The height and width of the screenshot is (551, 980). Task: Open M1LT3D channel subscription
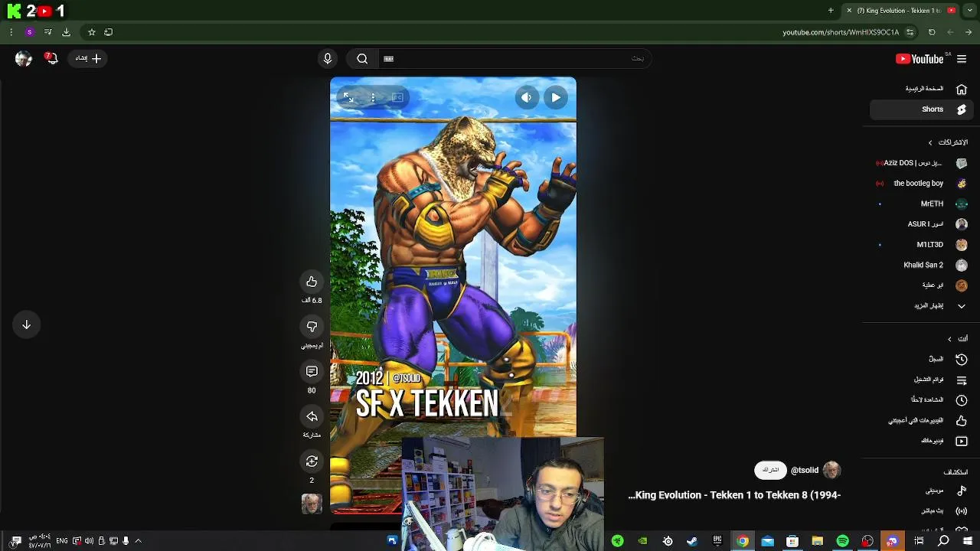tap(922, 245)
